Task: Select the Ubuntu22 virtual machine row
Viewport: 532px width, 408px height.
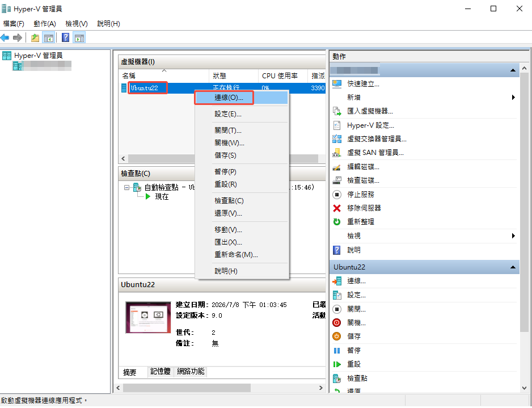Action: 222,89
